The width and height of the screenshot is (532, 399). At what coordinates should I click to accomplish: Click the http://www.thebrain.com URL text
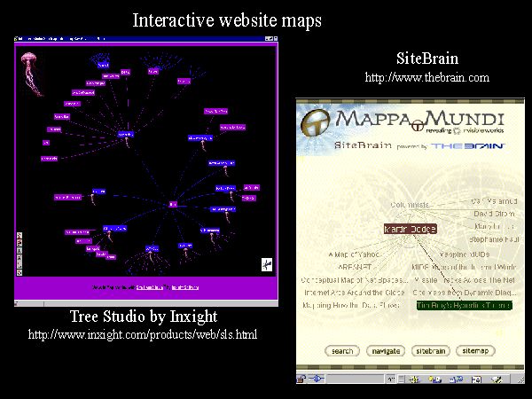[427, 77]
